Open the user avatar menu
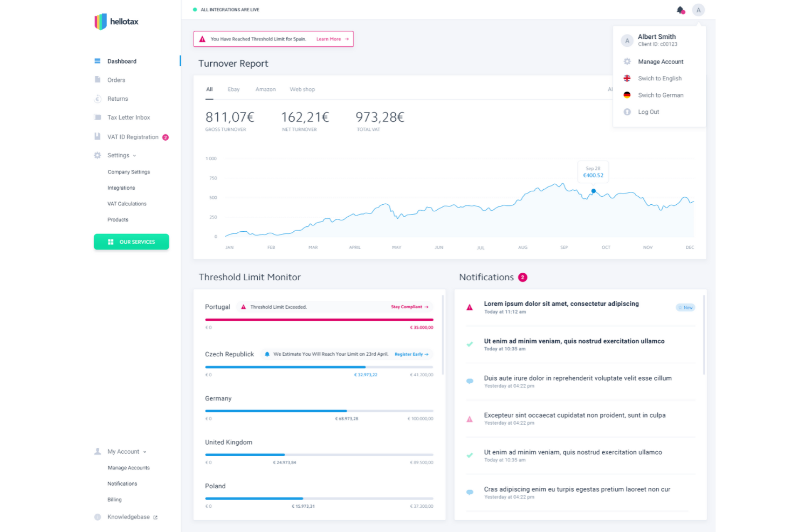The width and height of the screenshot is (798, 532). click(x=698, y=10)
